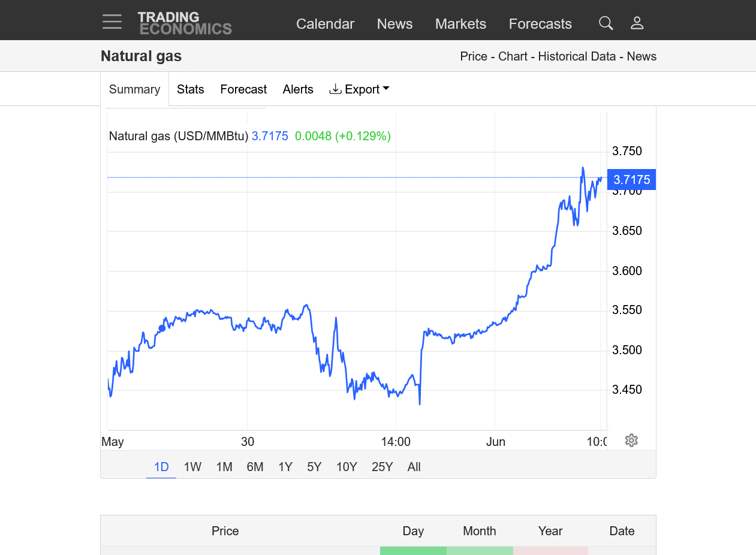Image resolution: width=756 pixels, height=555 pixels.
Task: Select the All chart range
Action: [x=414, y=467]
